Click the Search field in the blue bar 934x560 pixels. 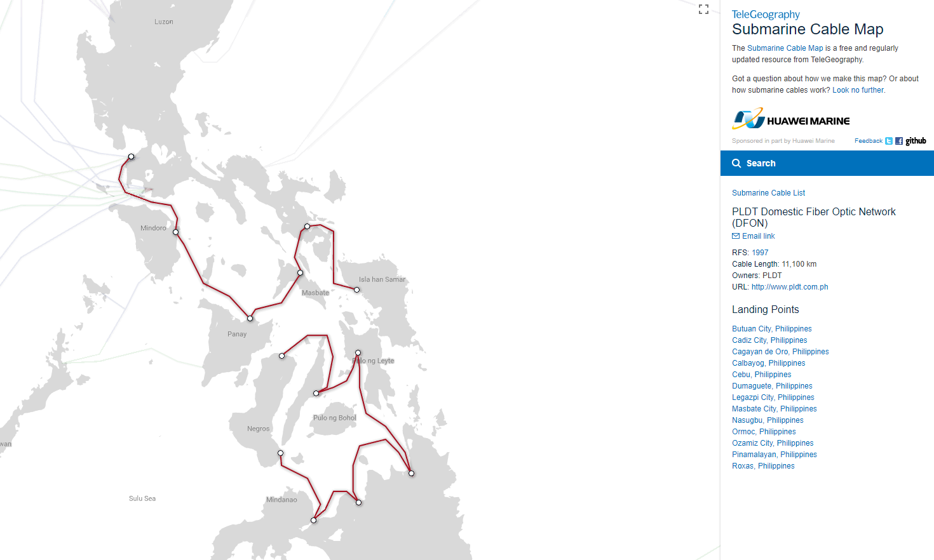pyautogui.click(x=827, y=163)
